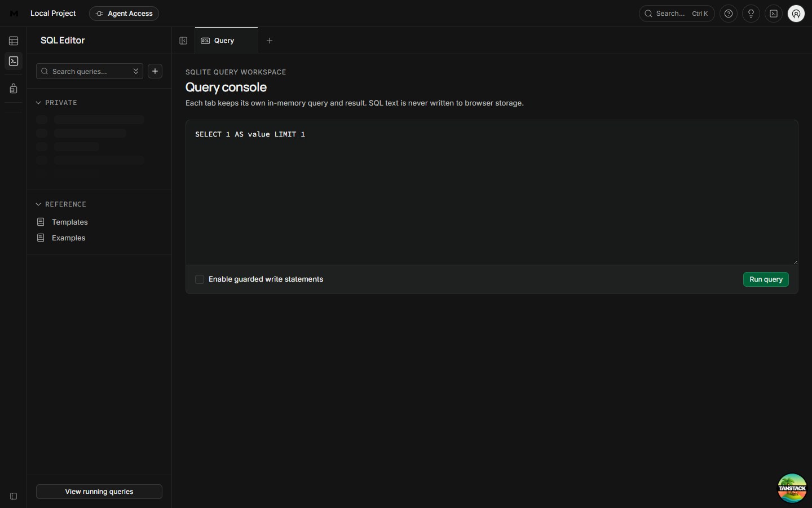Open the TanStack devtools badge

pyautogui.click(x=792, y=488)
